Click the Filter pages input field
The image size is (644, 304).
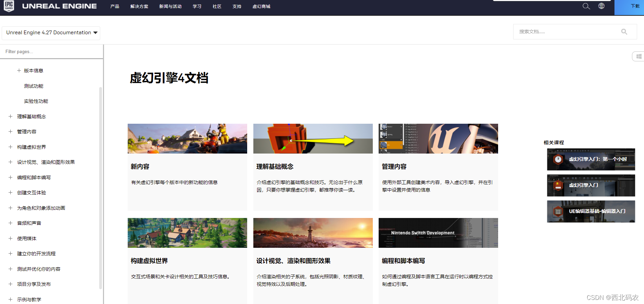point(51,51)
